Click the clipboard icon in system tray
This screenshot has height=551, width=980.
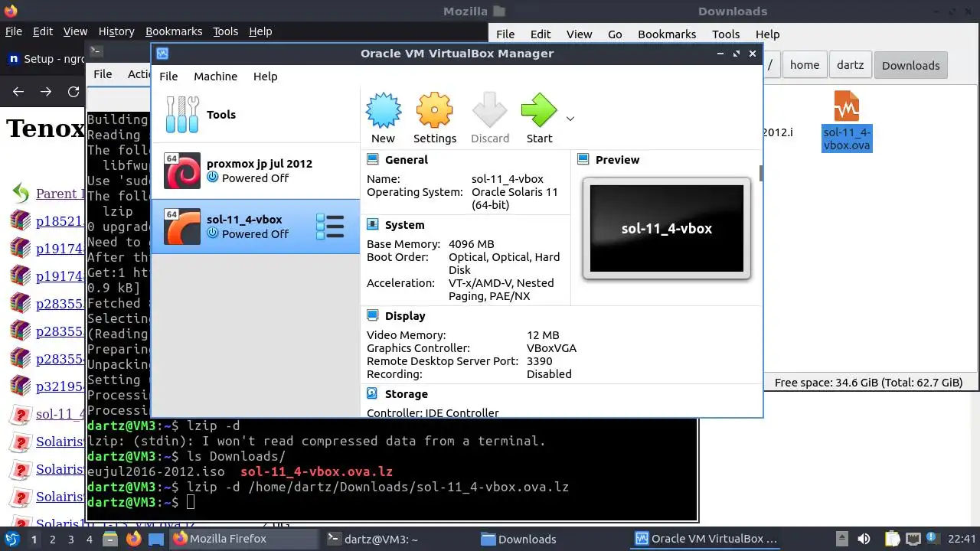tap(891, 539)
